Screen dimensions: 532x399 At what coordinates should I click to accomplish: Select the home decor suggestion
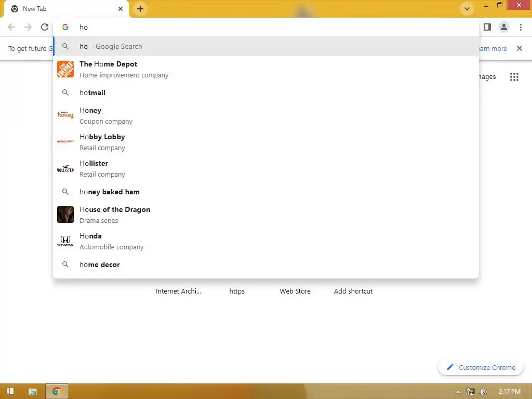pyautogui.click(x=266, y=264)
